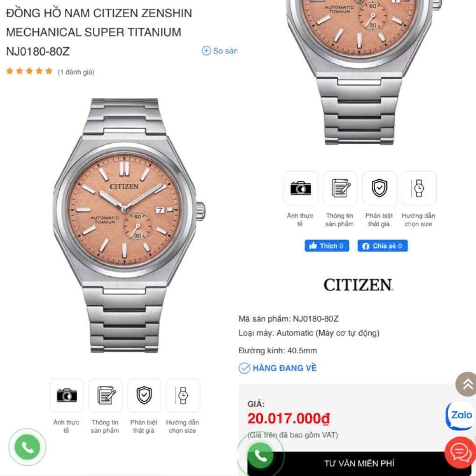Open the Hướng dẫn chọn size watch icon under the left watch
The image size is (476, 476).
click(x=183, y=395)
